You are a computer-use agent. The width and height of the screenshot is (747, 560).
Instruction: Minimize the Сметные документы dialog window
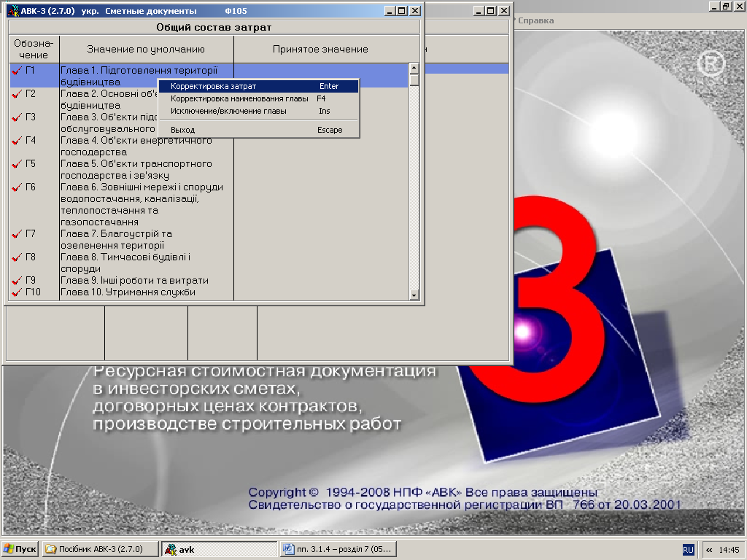[x=390, y=10]
